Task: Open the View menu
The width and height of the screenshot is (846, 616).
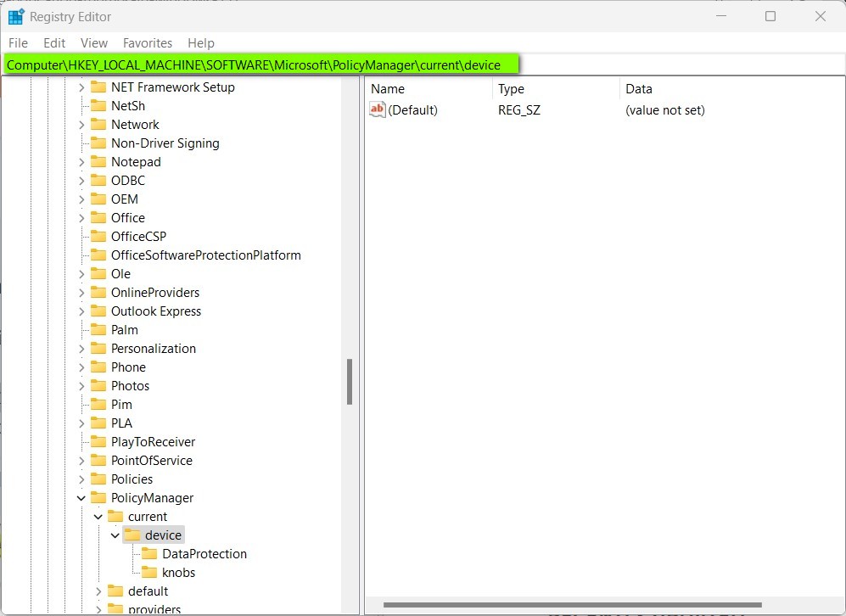Action: tap(93, 42)
